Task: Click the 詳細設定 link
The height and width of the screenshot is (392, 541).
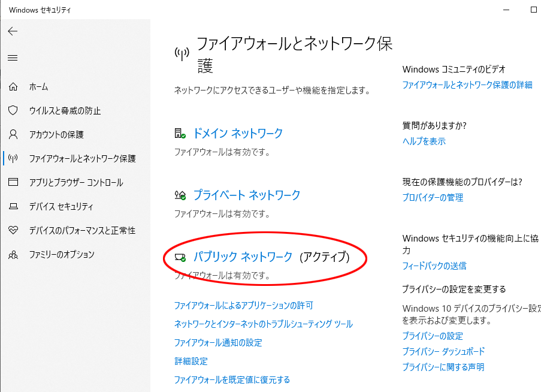Action: [x=191, y=361]
